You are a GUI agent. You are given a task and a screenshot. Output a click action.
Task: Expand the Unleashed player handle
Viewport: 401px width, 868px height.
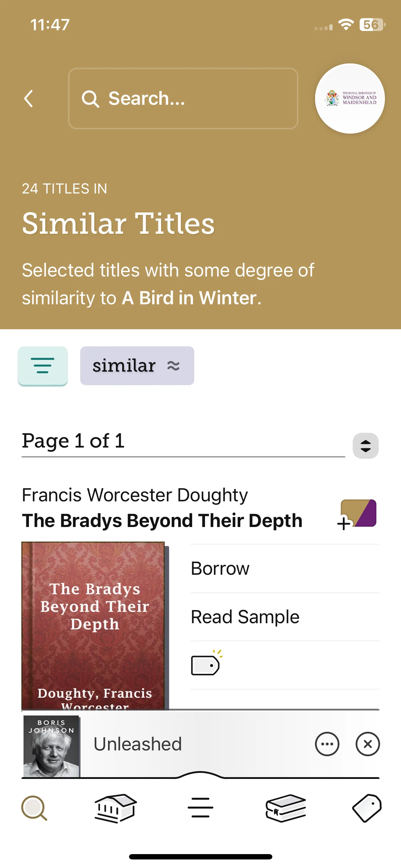tap(200, 775)
